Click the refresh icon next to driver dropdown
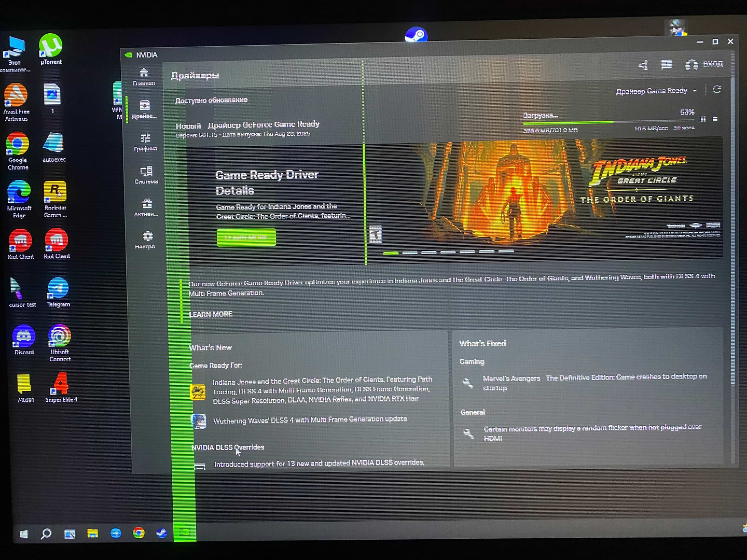 tap(717, 89)
